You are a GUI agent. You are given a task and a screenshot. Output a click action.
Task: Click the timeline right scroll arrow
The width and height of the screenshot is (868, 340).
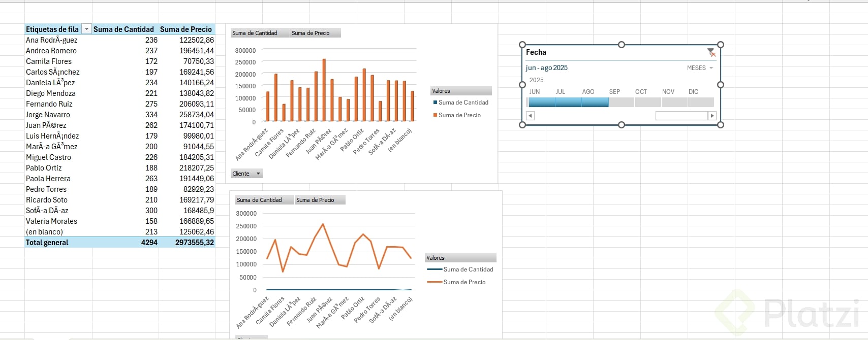click(x=712, y=116)
